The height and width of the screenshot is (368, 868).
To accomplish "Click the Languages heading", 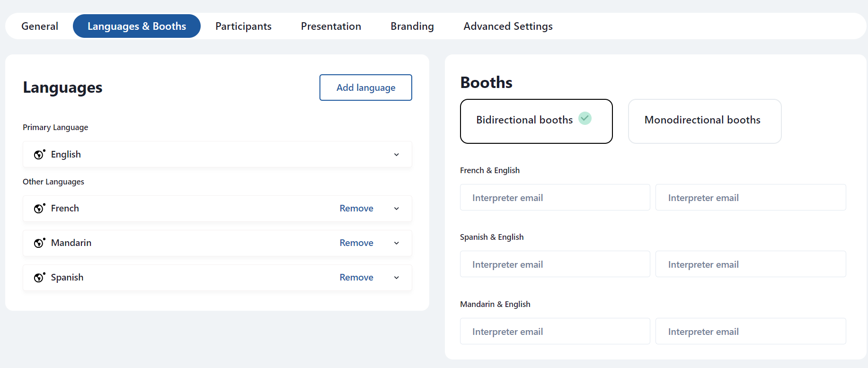I will [62, 88].
